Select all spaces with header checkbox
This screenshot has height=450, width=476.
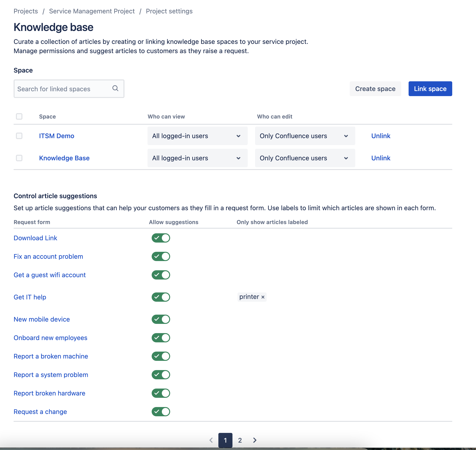click(19, 116)
